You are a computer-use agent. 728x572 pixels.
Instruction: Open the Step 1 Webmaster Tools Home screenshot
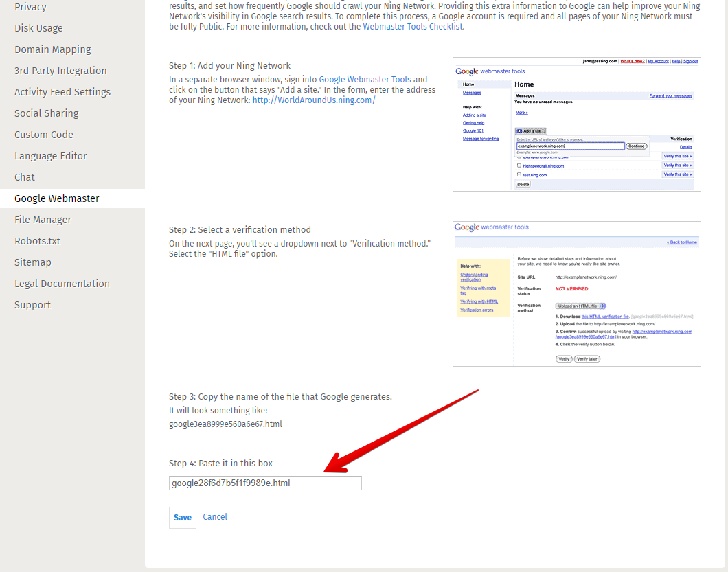[x=577, y=124]
